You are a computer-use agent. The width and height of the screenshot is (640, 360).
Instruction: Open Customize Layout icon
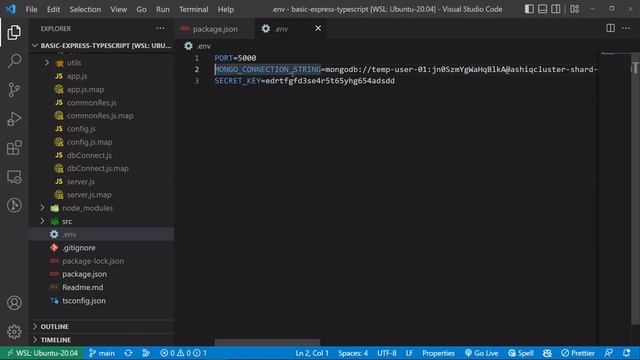[x=574, y=9]
